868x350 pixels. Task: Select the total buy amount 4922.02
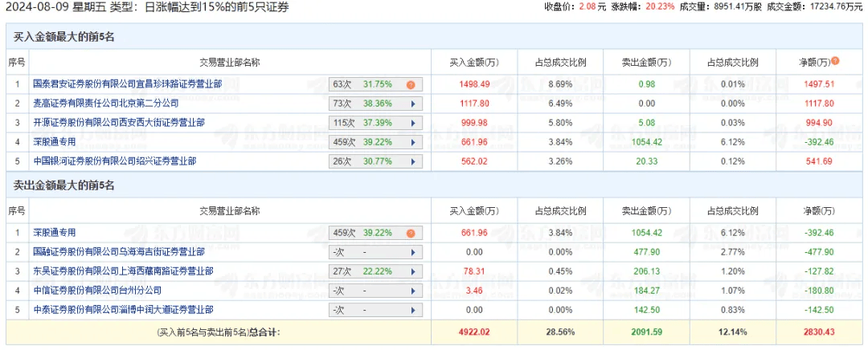pos(474,332)
